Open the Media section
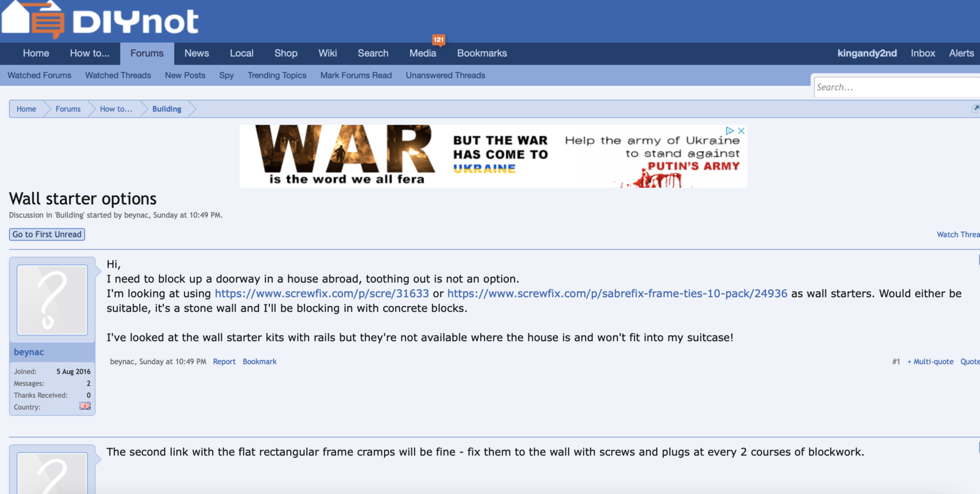The image size is (980, 494). (x=423, y=53)
